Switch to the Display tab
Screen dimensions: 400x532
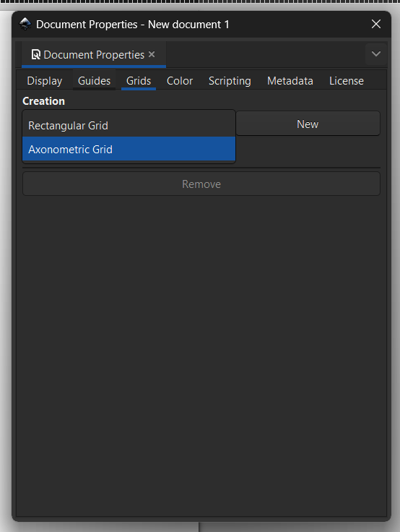coord(45,81)
